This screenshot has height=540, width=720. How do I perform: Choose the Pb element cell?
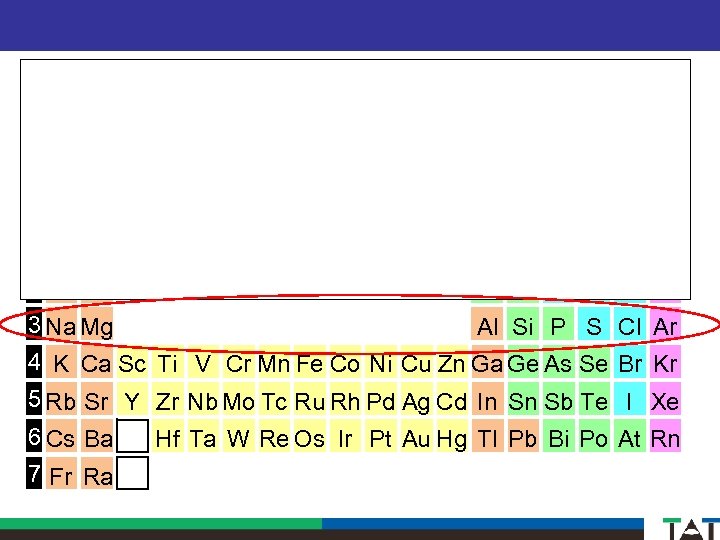click(523, 436)
